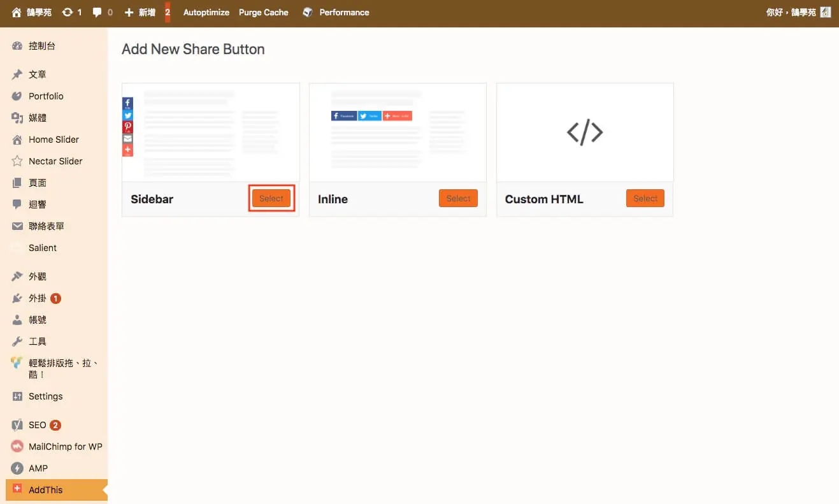
Task: Click the updates icon showing 1
Action: 71,12
